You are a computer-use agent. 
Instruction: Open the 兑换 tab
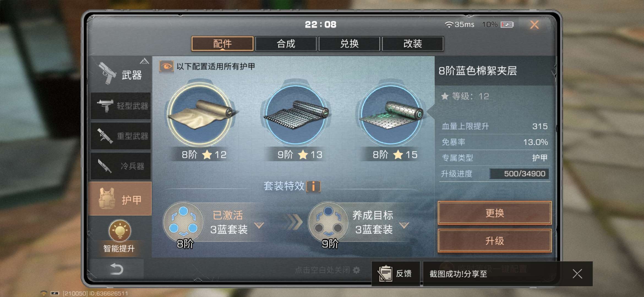pyautogui.click(x=349, y=44)
